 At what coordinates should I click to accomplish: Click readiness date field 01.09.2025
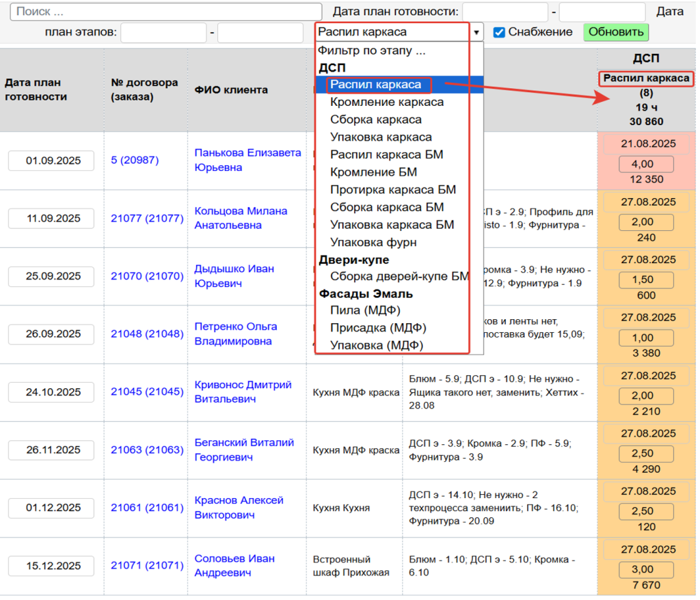coord(51,161)
